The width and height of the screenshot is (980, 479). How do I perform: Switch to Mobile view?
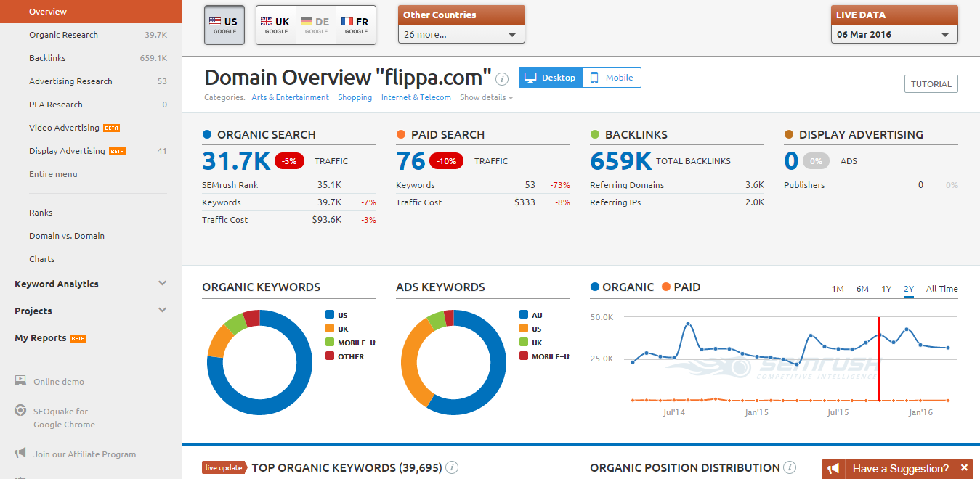[612, 78]
